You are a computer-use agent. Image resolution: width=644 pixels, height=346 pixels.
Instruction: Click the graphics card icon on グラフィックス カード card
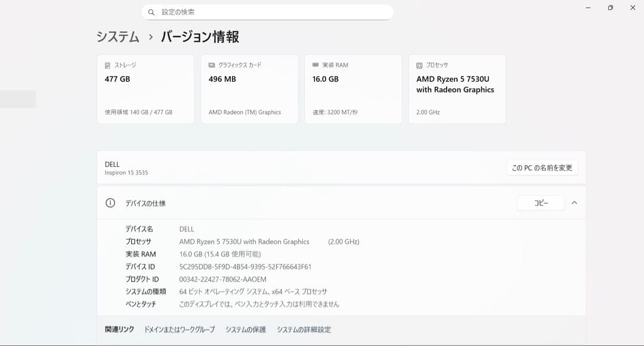(210, 64)
